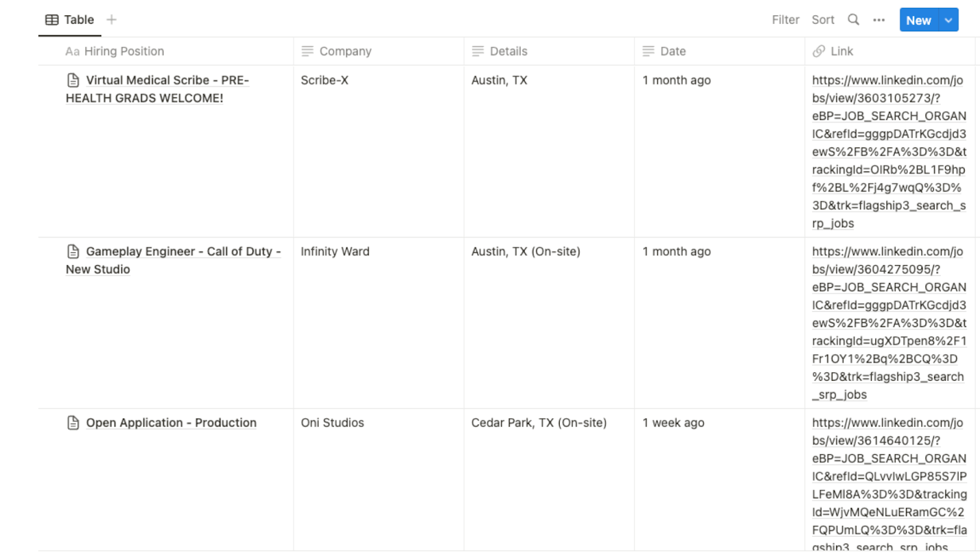Image resolution: width=980 pixels, height=554 pixels.
Task: Open the Date column header options
Action: [x=674, y=51]
